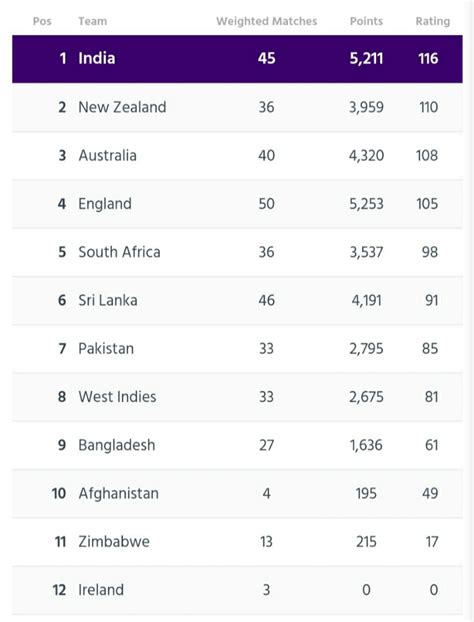Click the Zimbabwe team name
474x622 pixels.
(114, 542)
